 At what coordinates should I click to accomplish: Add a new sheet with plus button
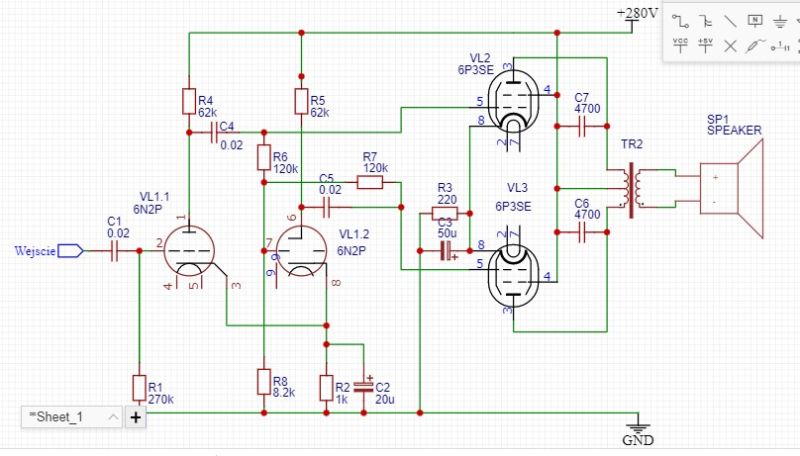pos(136,417)
